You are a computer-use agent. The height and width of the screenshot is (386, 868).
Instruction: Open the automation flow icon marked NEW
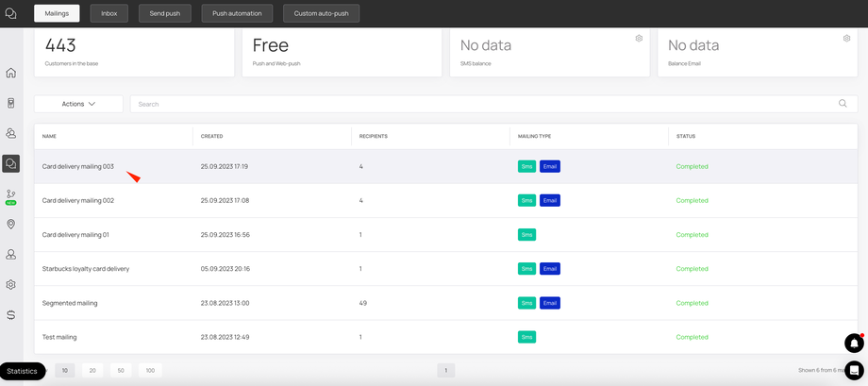point(10,196)
